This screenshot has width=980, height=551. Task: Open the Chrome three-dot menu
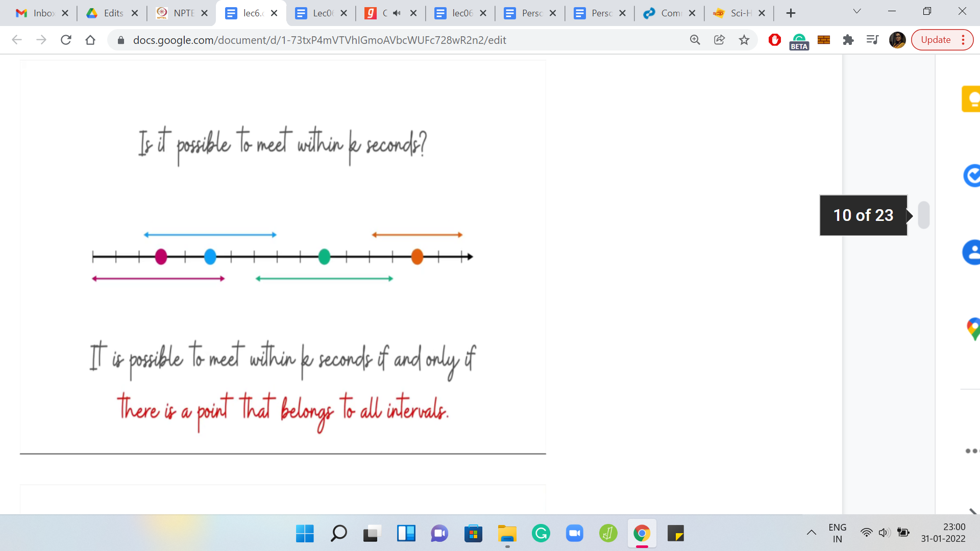click(963, 40)
